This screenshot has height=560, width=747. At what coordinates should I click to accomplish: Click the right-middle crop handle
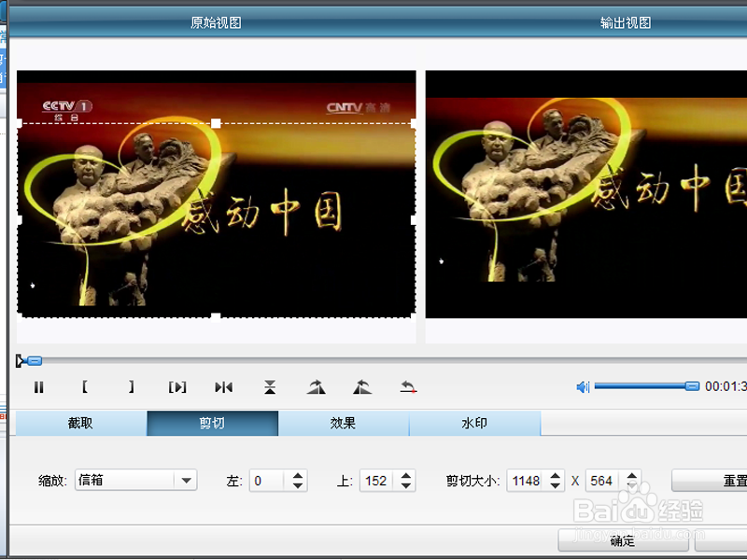(x=413, y=220)
